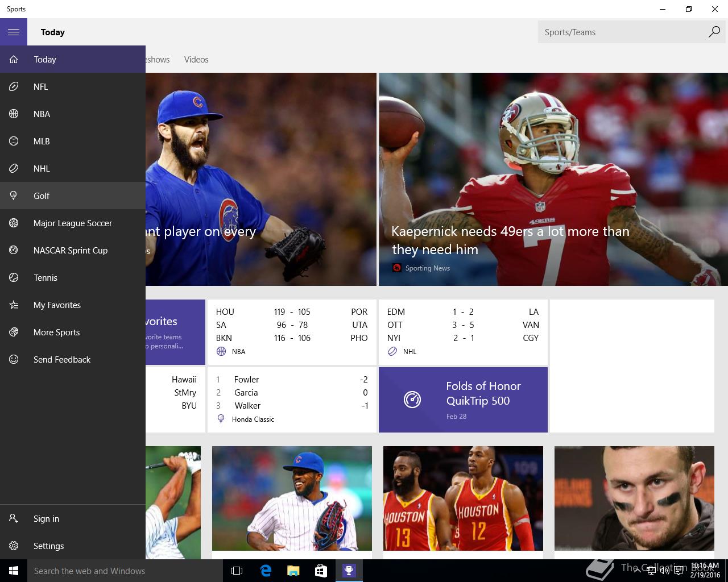Viewport: 728px width, 582px height.
Task: Open the eye-black football player article thumbnail
Action: click(634, 498)
